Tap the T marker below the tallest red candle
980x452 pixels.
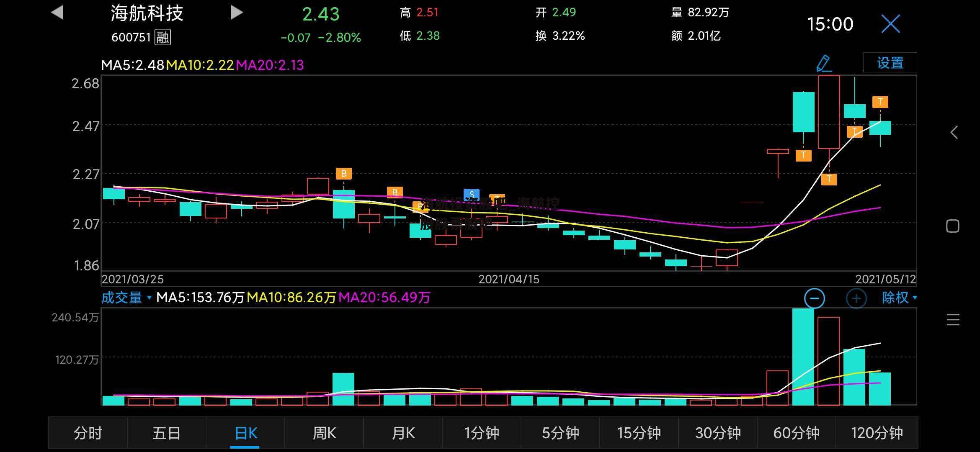tap(829, 180)
